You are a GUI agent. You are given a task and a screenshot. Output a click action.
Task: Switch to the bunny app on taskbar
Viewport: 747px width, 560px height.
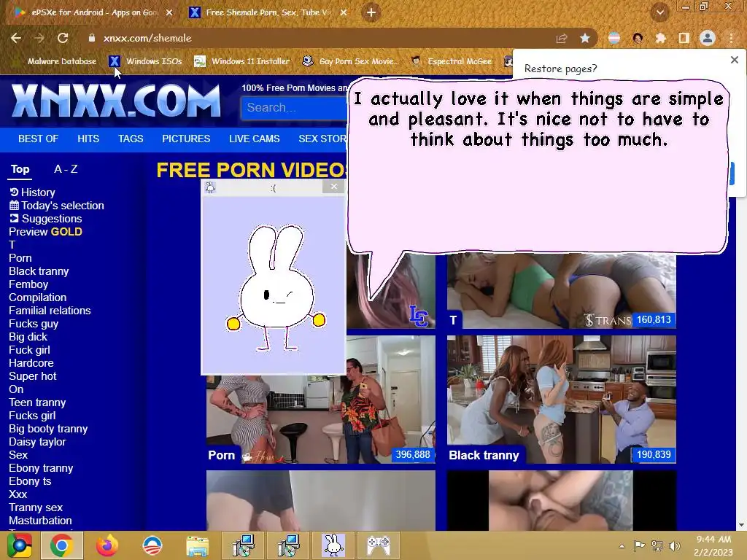333,545
